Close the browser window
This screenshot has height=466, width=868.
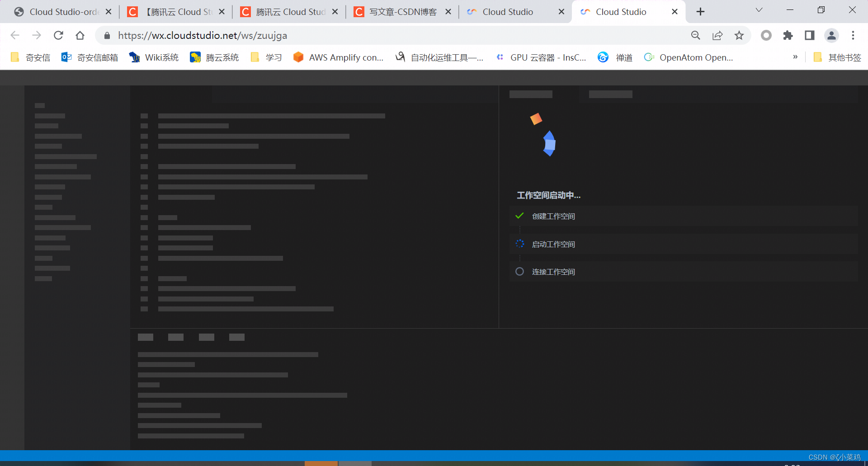[x=852, y=10]
